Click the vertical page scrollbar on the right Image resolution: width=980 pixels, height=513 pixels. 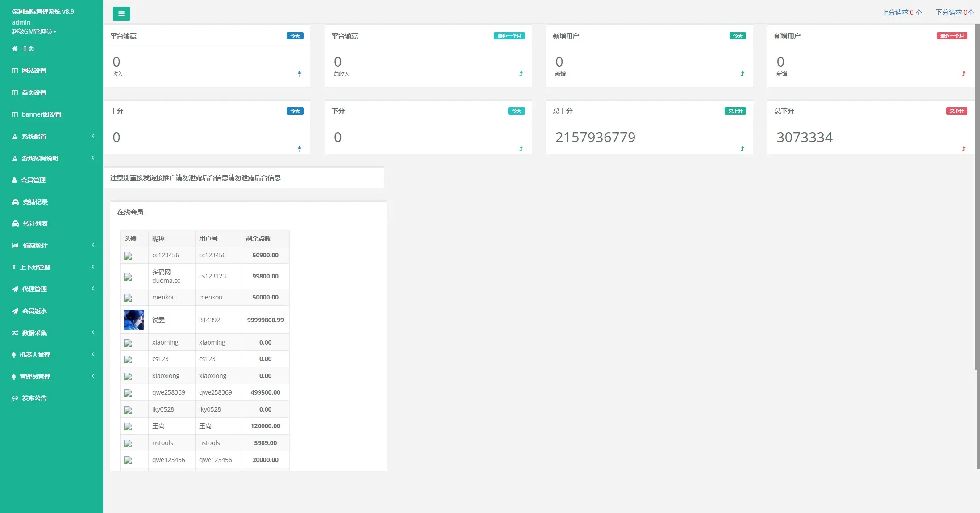[976, 197]
